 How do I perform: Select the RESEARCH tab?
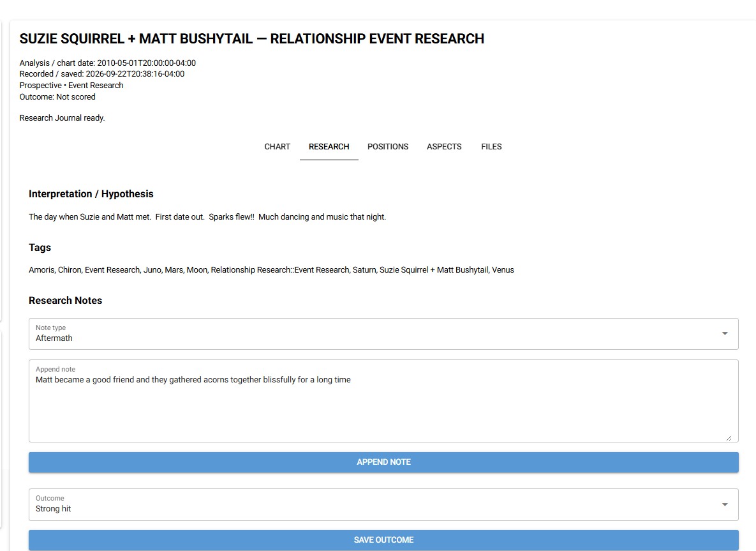click(329, 147)
